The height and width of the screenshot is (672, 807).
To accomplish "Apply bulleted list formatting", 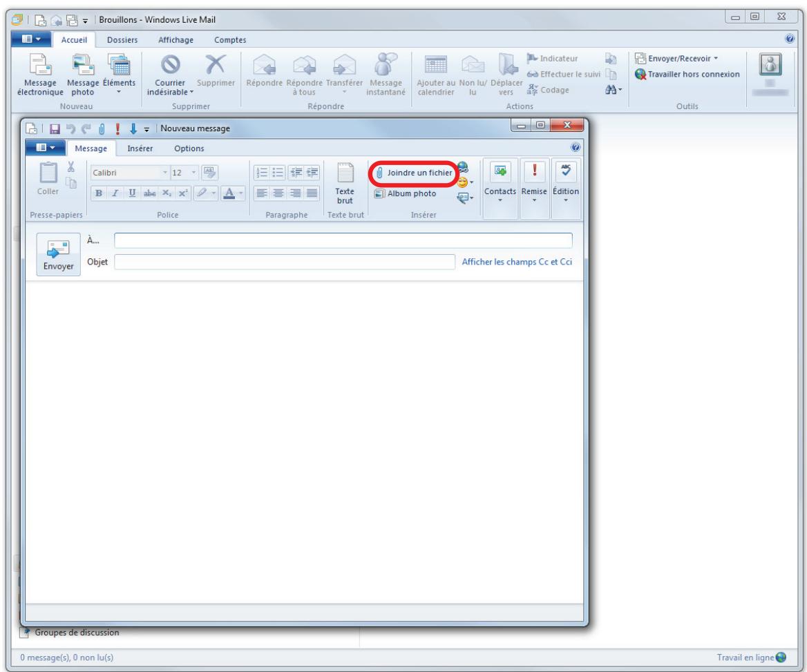I will (x=278, y=173).
